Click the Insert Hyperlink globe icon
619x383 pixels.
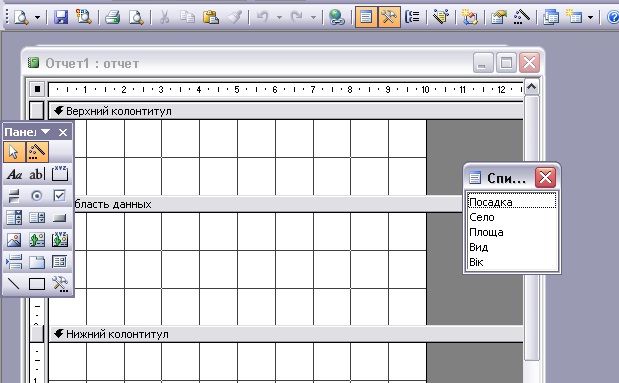pyautogui.click(x=337, y=17)
